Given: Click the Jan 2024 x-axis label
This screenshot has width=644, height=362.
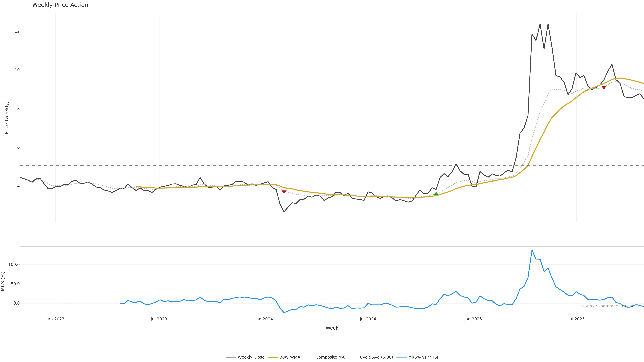Looking at the screenshot, I should click(264, 319).
